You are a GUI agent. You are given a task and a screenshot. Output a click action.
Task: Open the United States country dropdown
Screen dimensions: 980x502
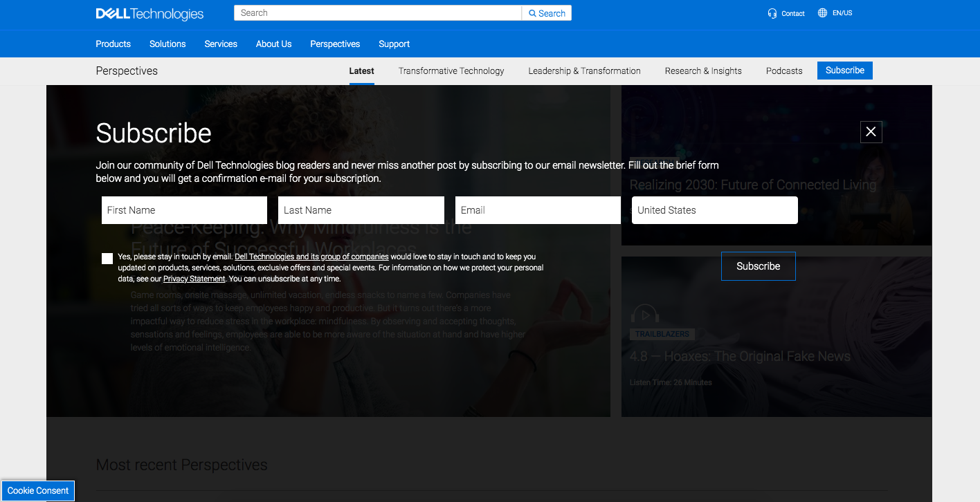click(x=714, y=210)
